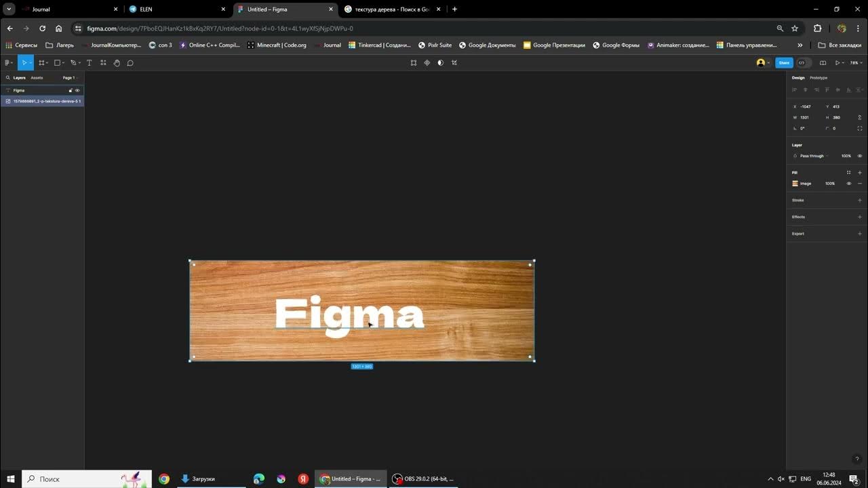The width and height of the screenshot is (868, 488).
Task: Click the X position field
Action: pyautogui.click(x=806, y=106)
